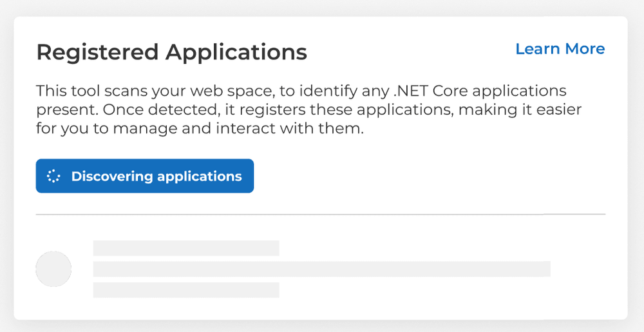Click the description starting "This tool scans"
Screen dimensions: 644x332
(x=308, y=110)
